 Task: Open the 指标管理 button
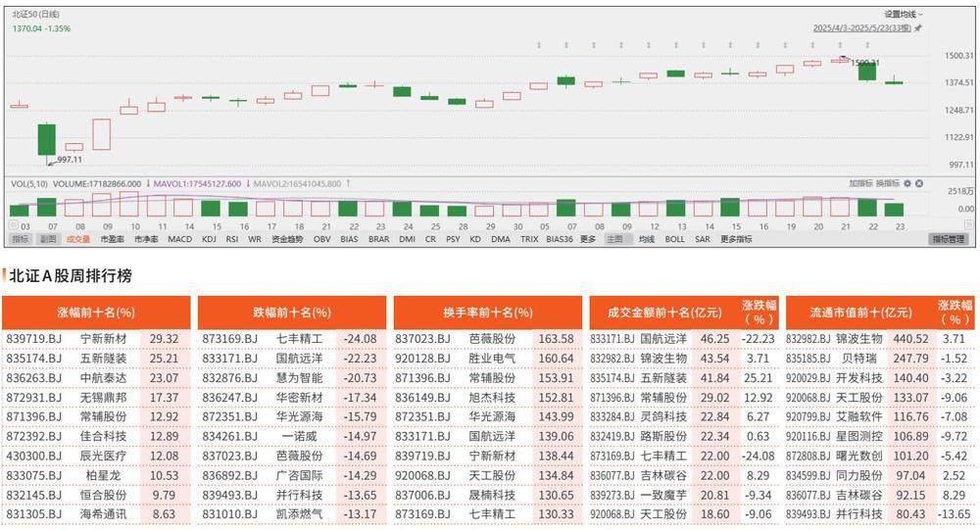pyautogui.click(x=949, y=239)
